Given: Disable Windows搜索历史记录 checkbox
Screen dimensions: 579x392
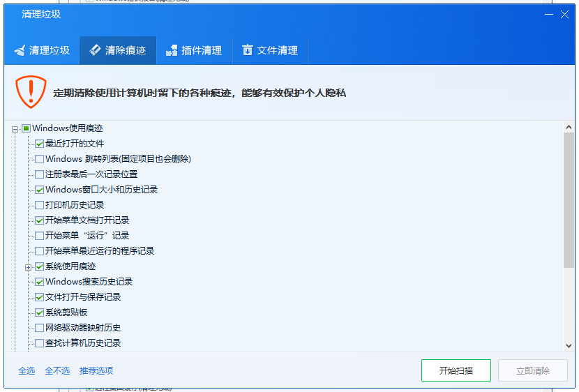Looking at the screenshot, I should (x=40, y=282).
